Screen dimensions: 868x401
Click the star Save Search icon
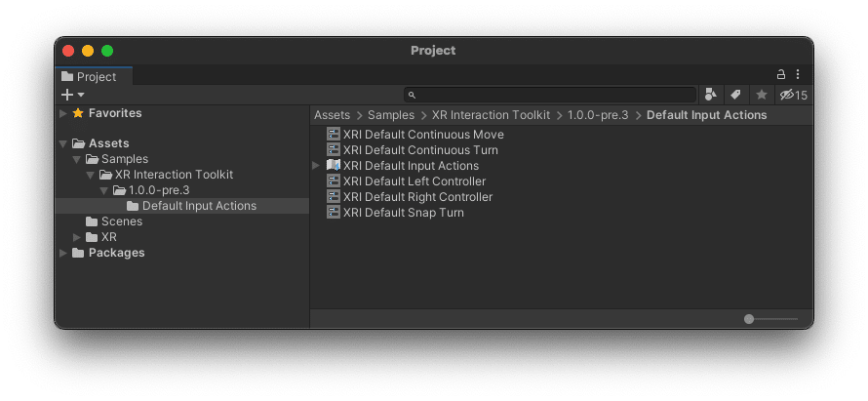point(761,95)
